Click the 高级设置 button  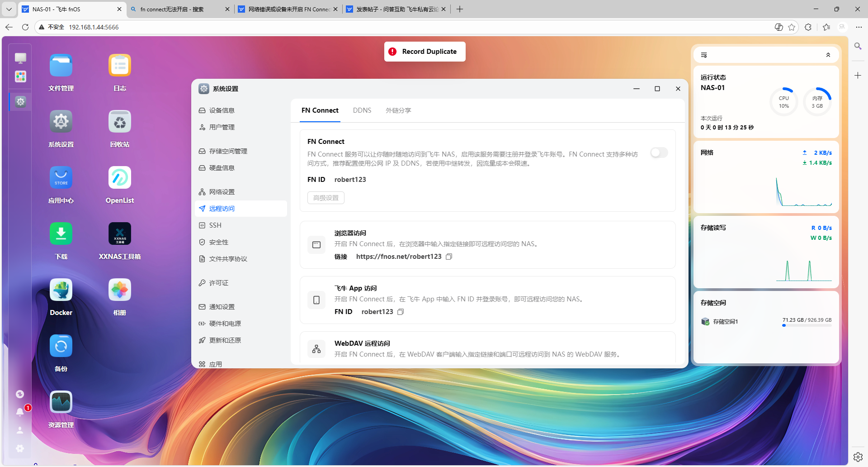pyautogui.click(x=326, y=198)
